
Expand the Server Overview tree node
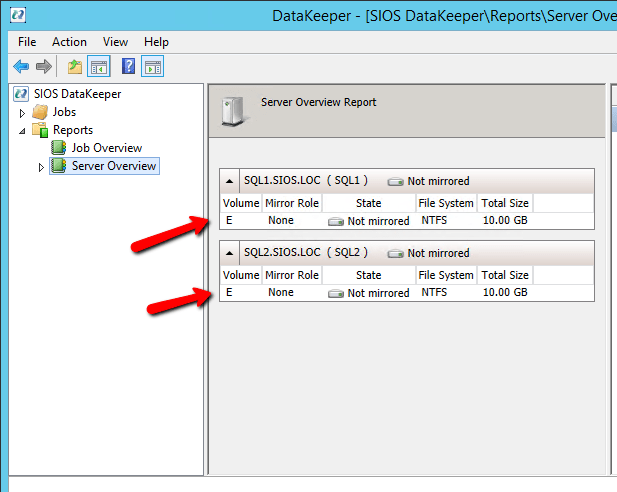tap(41, 167)
